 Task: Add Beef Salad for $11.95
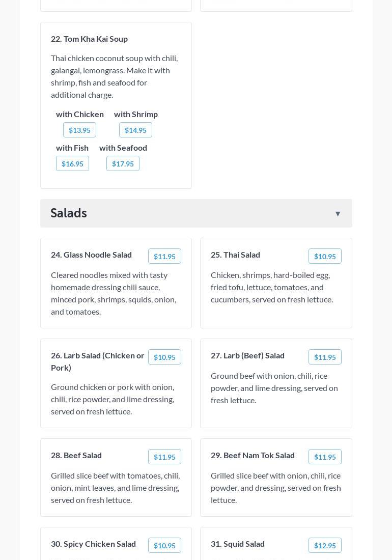pos(164,457)
